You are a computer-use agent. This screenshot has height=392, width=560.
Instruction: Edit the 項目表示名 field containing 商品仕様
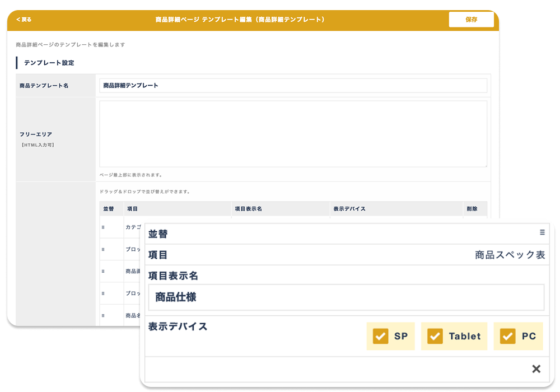coord(346,297)
